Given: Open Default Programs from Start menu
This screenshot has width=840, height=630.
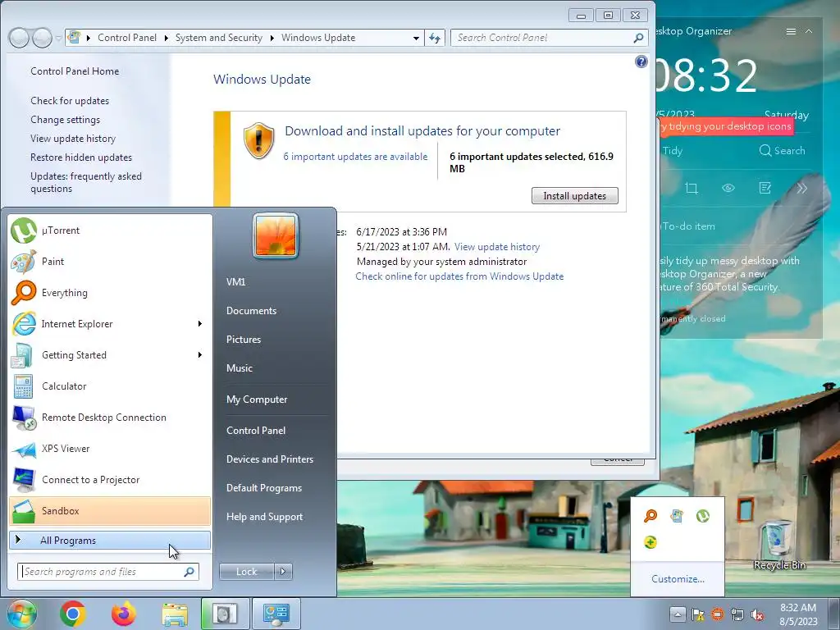Looking at the screenshot, I should [264, 488].
